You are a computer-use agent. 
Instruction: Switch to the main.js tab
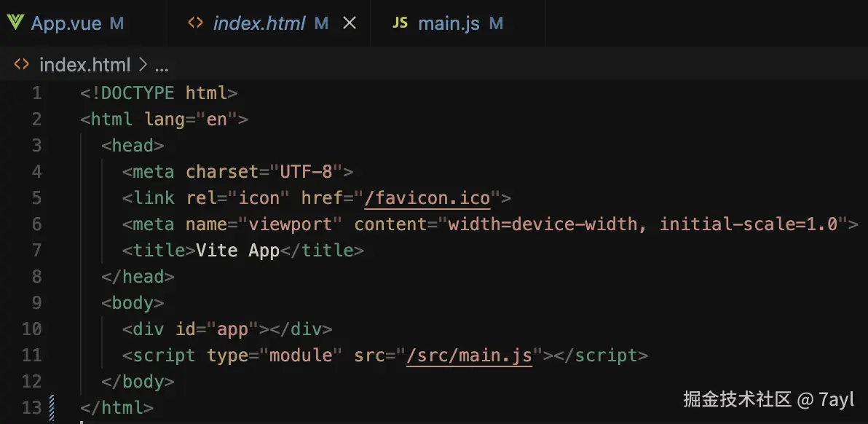449,23
